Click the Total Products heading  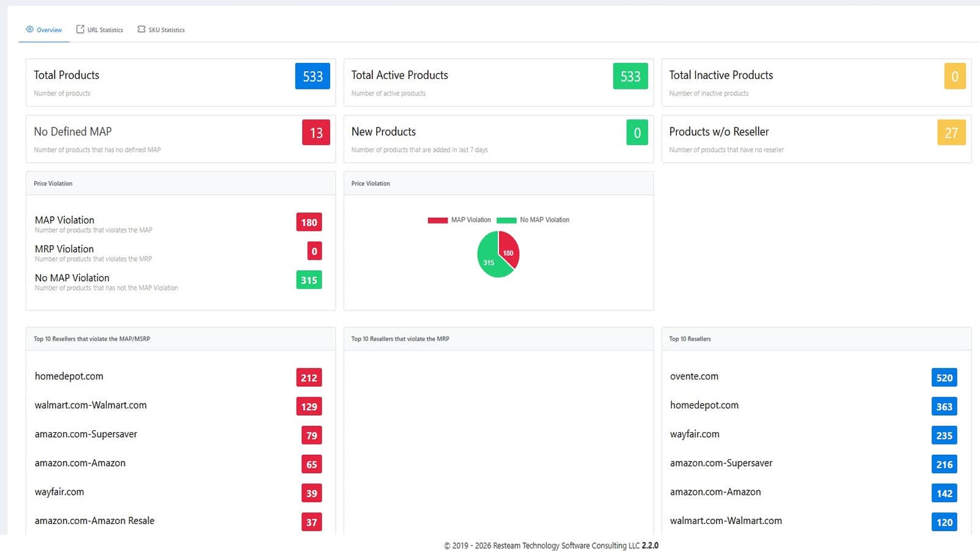click(66, 75)
